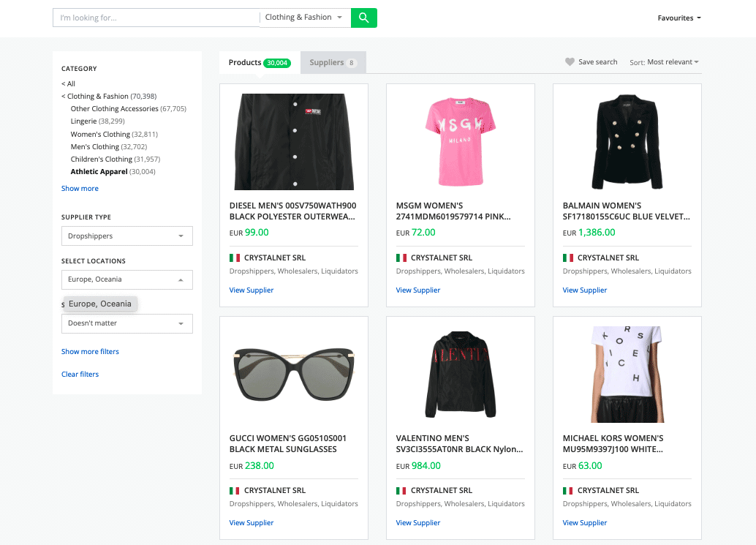Viewport: 756px width, 545px height.
Task: Click in the I'm looking for search field
Action: (155, 18)
